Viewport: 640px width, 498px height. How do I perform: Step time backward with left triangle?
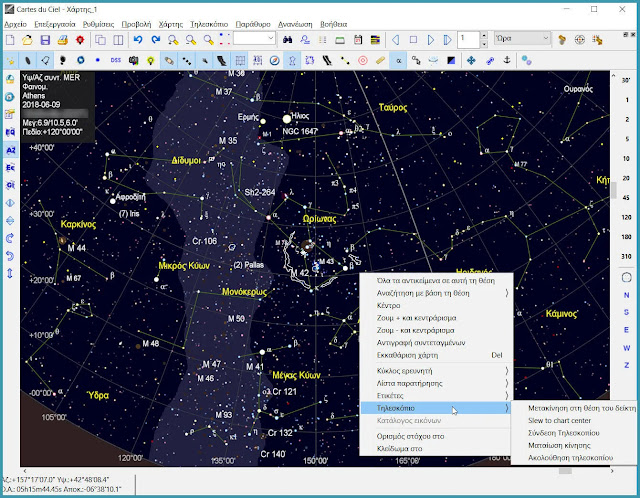tap(396, 40)
